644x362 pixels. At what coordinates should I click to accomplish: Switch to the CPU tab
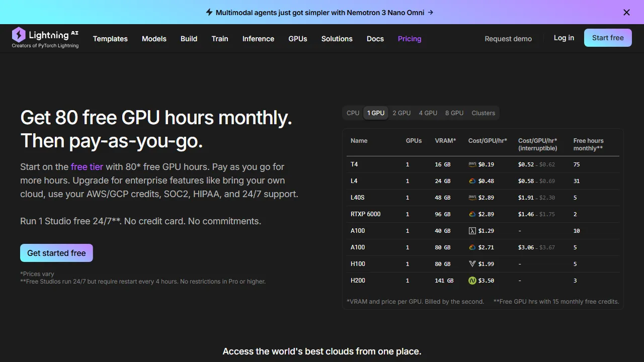point(353,113)
